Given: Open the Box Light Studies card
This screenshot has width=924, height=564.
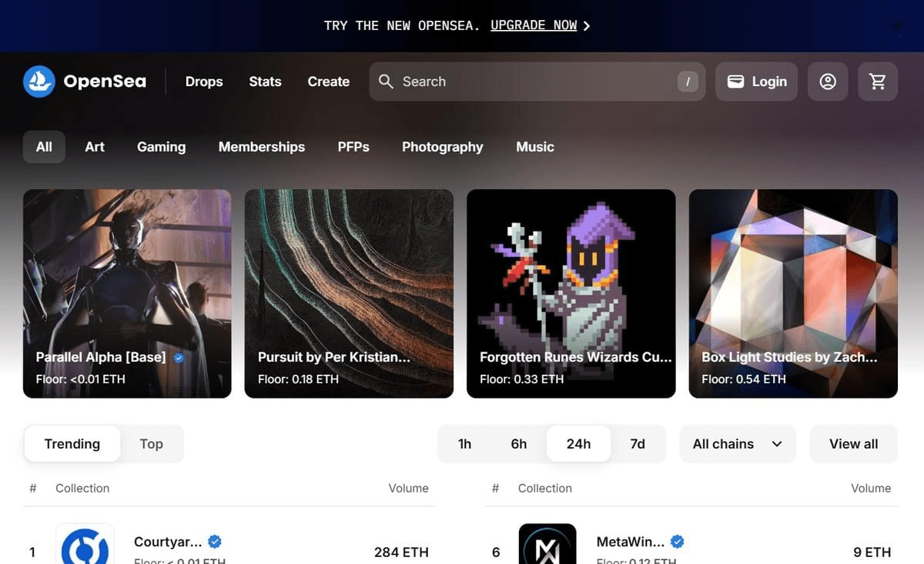Looking at the screenshot, I should point(793,294).
